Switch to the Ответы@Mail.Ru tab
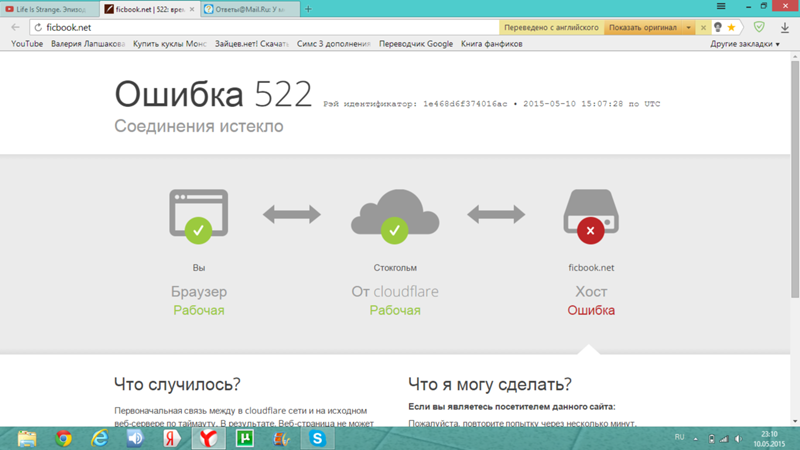The image size is (800, 450). tap(249, 9)
